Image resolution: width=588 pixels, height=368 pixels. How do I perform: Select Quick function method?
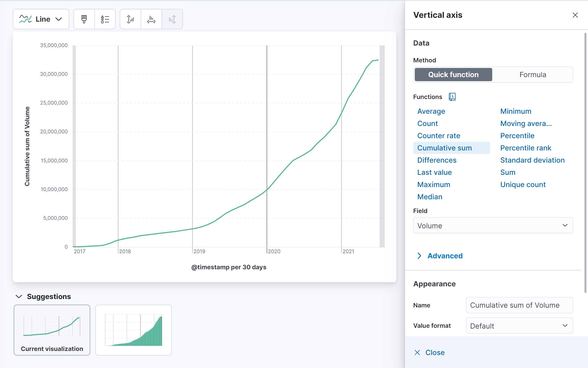pos(453,75)
